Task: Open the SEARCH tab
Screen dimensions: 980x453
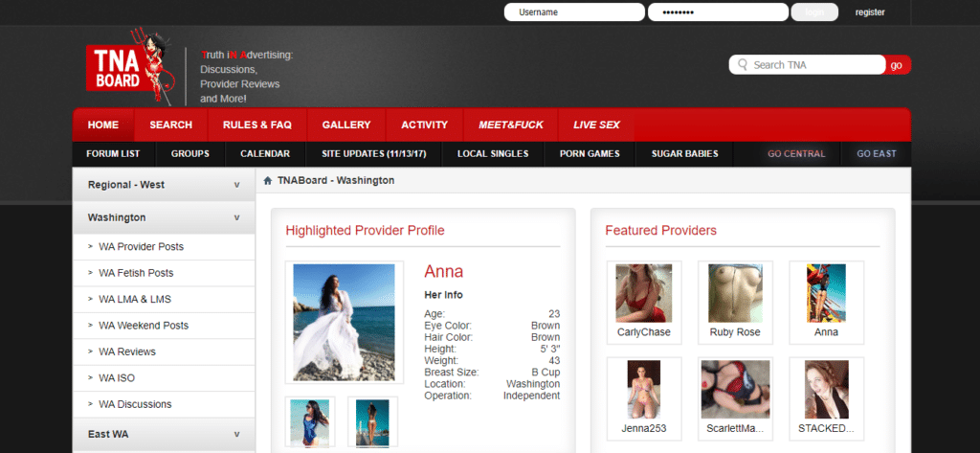Action: pyautogui.click(x=170, y=125)
